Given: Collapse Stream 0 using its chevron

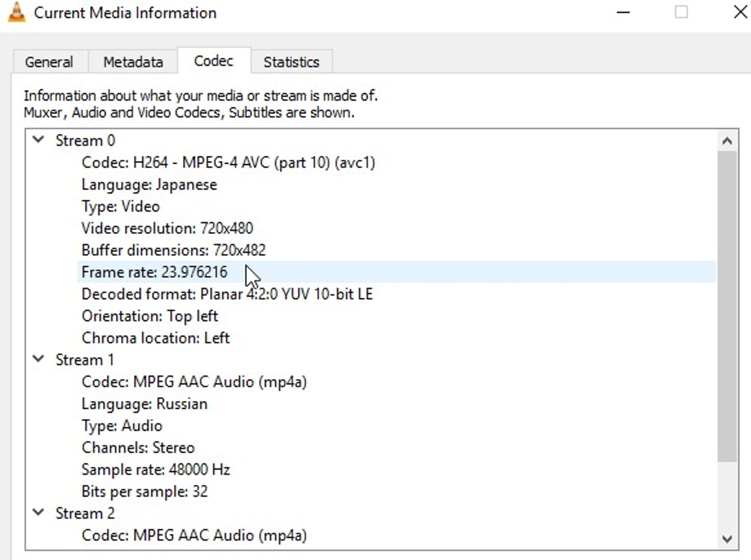Looking at the screenshot, I should point(38,139).
